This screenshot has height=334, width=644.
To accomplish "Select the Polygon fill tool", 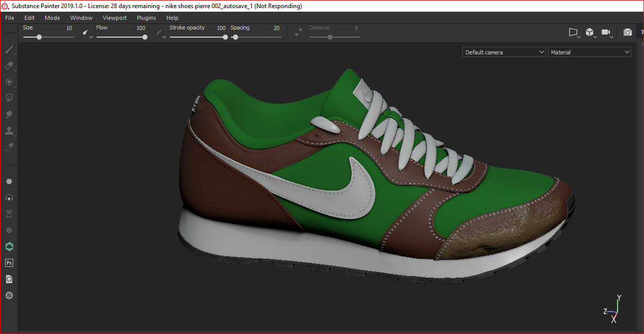I will click(9, 98).
